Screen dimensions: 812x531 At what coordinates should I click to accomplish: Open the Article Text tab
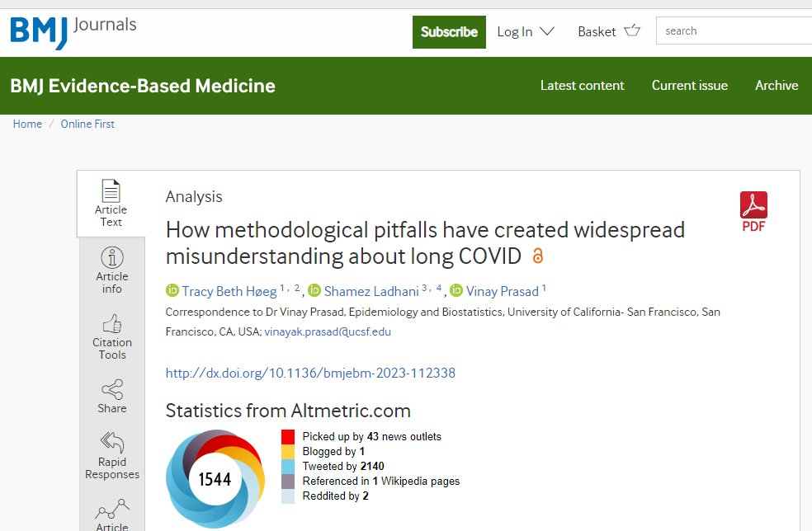coord(111,204)
